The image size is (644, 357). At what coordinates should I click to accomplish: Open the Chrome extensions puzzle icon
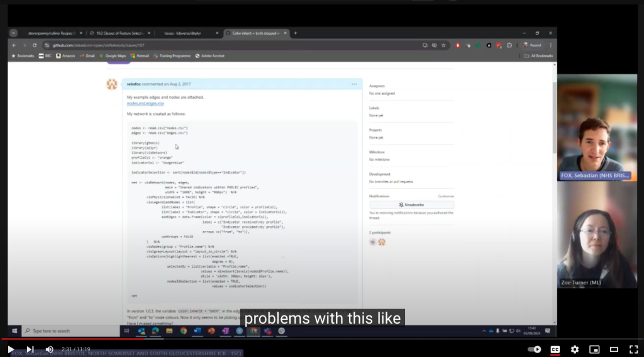click(x=509, y=45)
